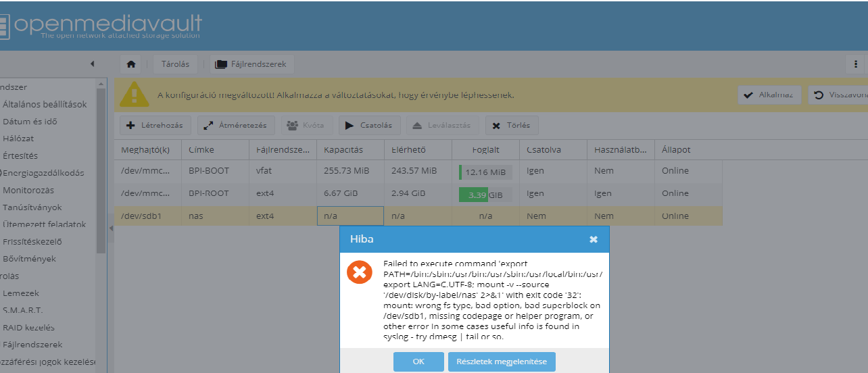Sort by Meghajtó(k) column header
This screenshot has width=868, height=373.
coord(148,149)
